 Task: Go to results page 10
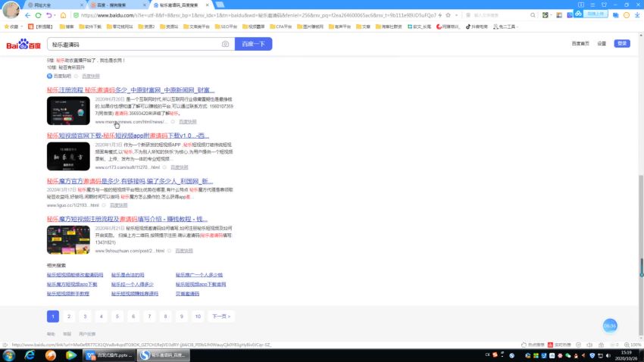pos(198,317)
